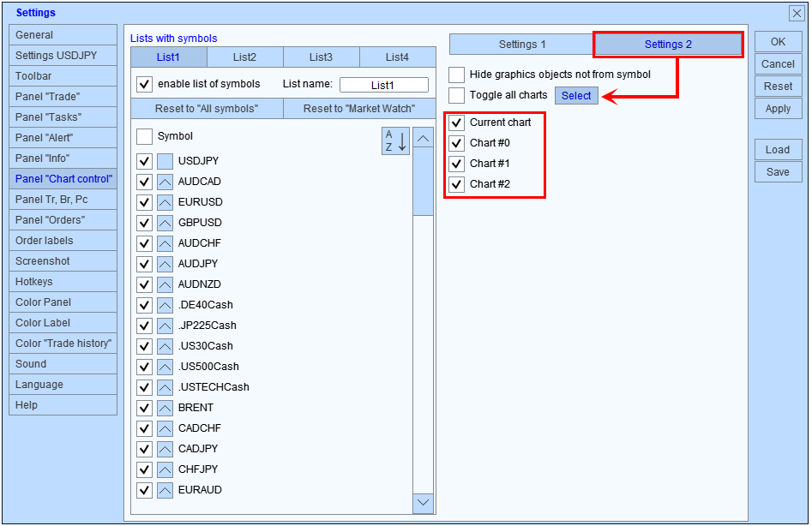Open the Settings 1 tab
Image resolution: width=812 pixels, height=526 pixels.
point(522,45)
